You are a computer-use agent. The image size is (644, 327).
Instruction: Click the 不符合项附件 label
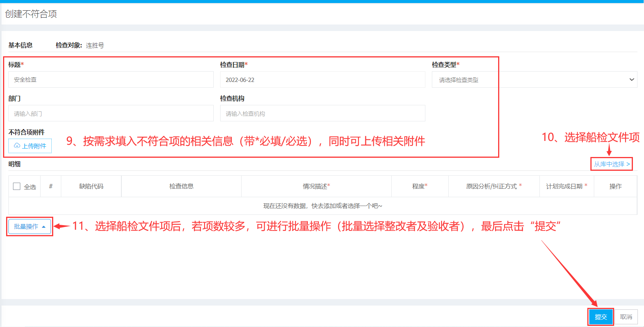click(26, 132)
